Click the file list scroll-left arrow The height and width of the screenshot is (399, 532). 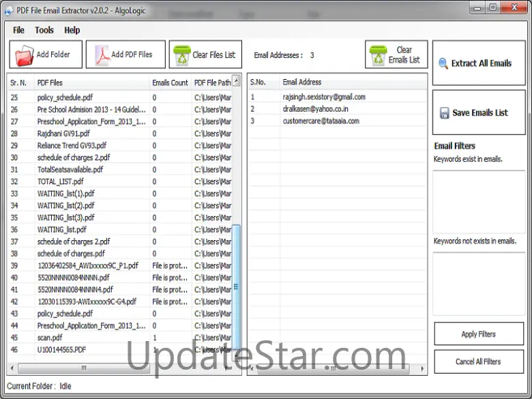[x=12, y=368]
